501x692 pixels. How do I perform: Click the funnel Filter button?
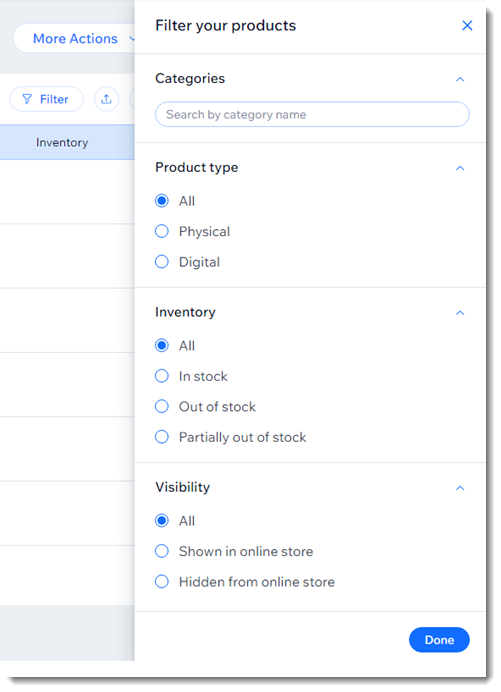(x=46, y=99)
